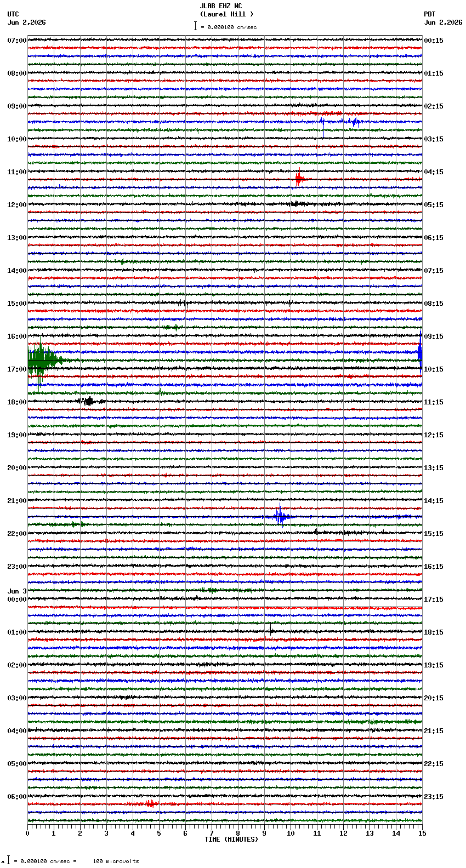Viewport: 466px width, 868px height.
Task: Select the 10:15 PDT time label
Action: tap(434, 369)
